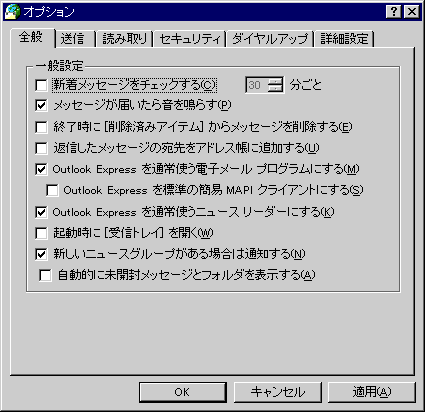Screen dimensions: 425x412
Task: Open the 読み取り tab
Action: (125, 39)
